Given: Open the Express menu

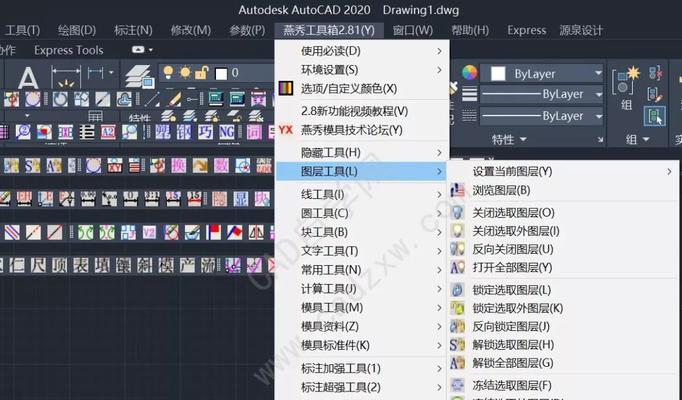Looking at the screenshot, I should coord(526,30).
